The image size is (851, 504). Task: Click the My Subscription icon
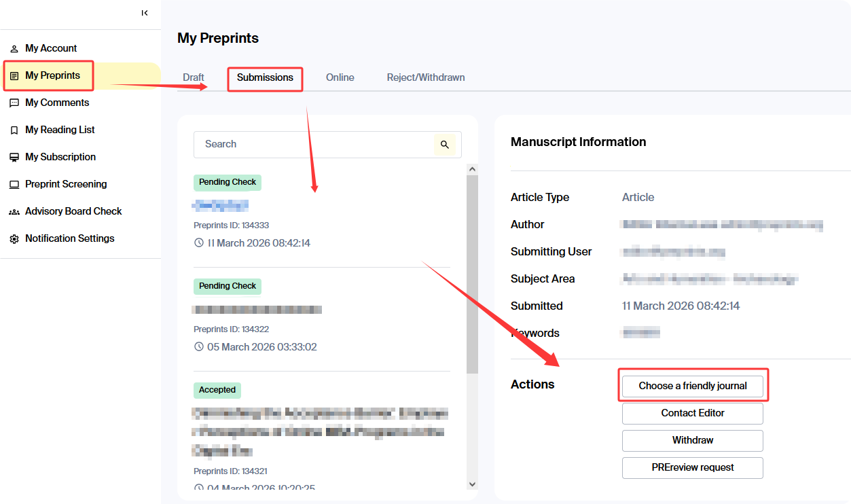point(14,158)
